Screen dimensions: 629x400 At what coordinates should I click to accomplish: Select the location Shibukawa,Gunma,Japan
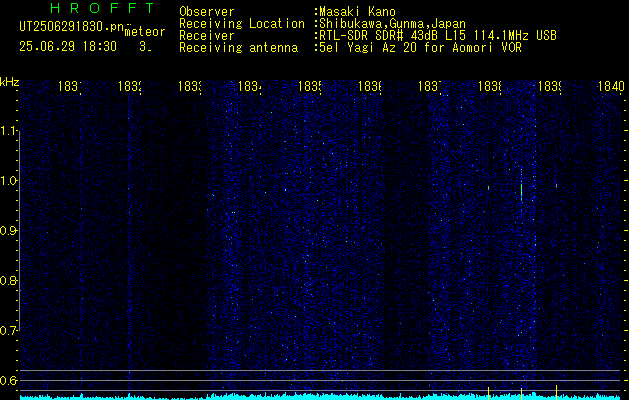click(x=392, y=24)
